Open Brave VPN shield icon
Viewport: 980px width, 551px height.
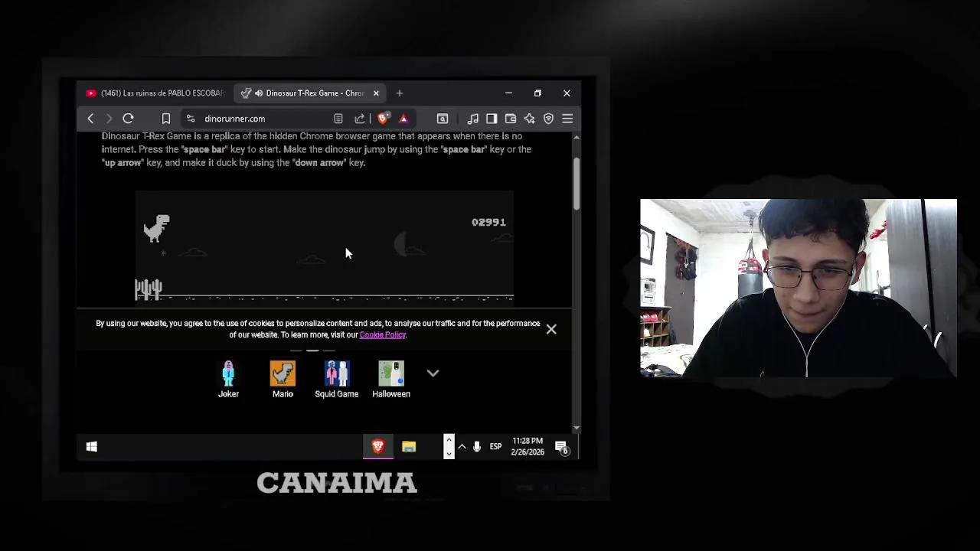pyautogui.click(x=548, y=119)
